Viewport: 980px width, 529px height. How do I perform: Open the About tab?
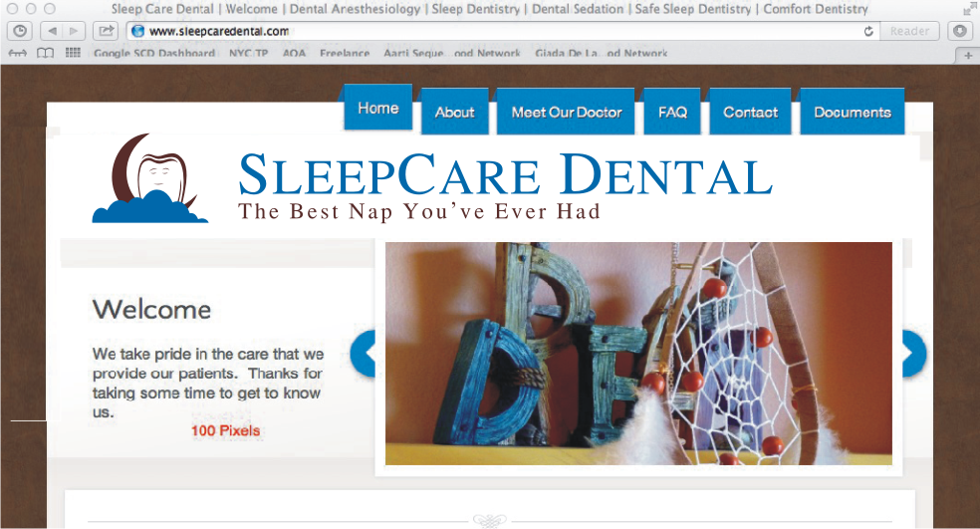[454, 113]
